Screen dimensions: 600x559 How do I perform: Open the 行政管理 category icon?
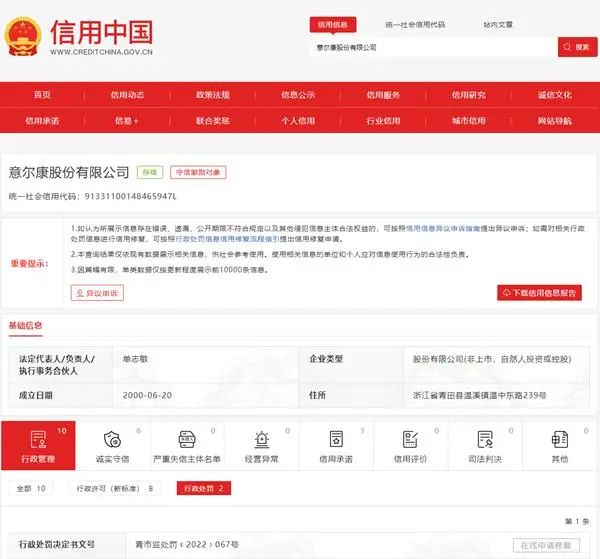(x=38, y=439)
